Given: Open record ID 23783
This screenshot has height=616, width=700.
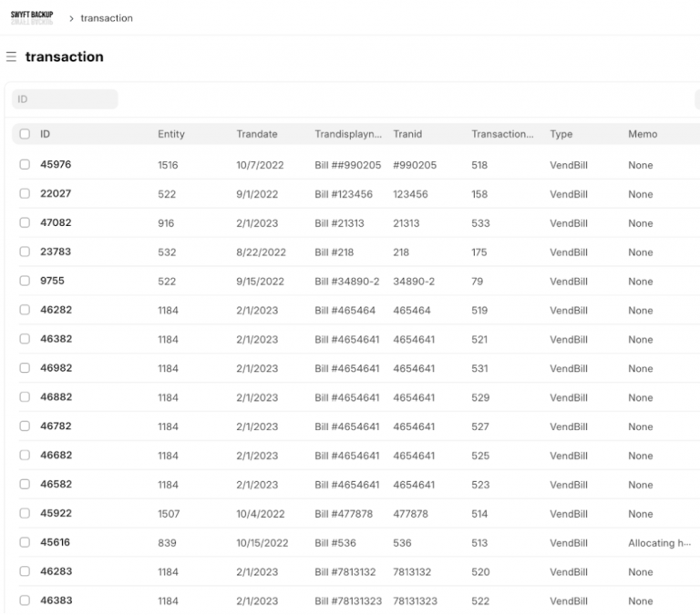Looking at the screenshot, I should point(56,252).
